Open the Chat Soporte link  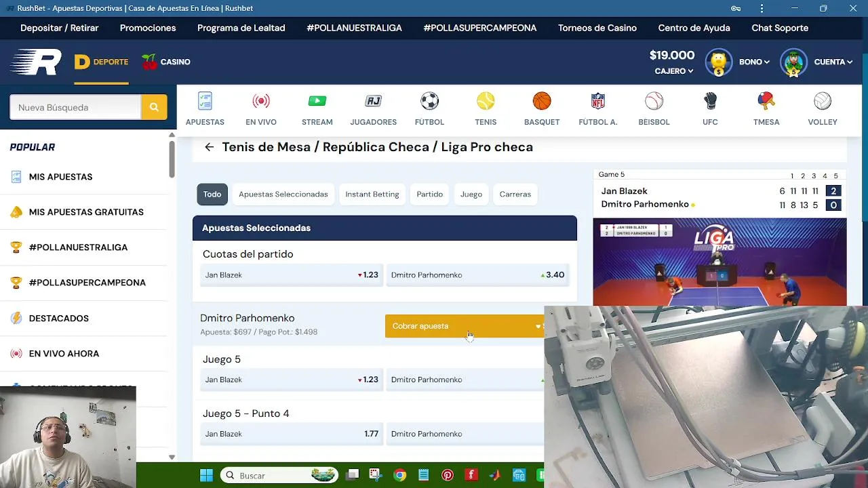pyautogui.click(x=780, y=28)
